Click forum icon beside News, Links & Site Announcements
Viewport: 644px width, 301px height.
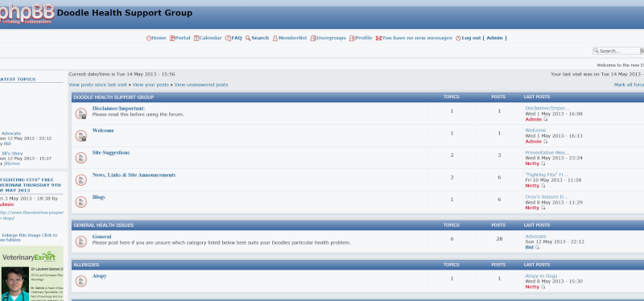(81, 180)
